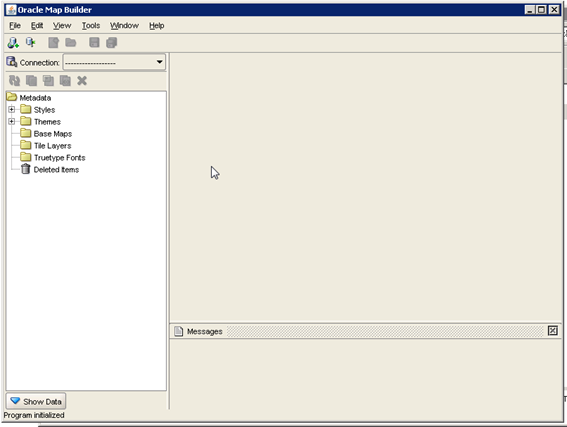The width and height of the screenshot is (567, 427).
Task: Expand the Styles tree node
Action: coord(12,109)
